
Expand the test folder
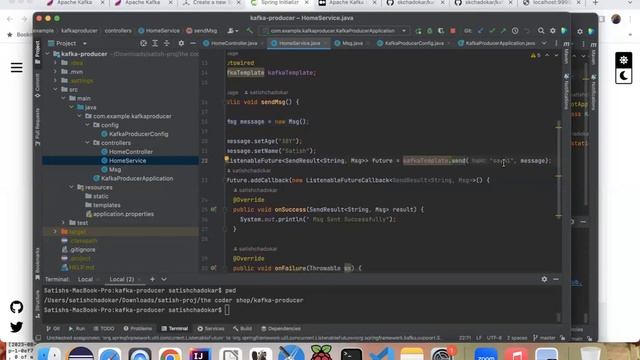tap(64, 223)
